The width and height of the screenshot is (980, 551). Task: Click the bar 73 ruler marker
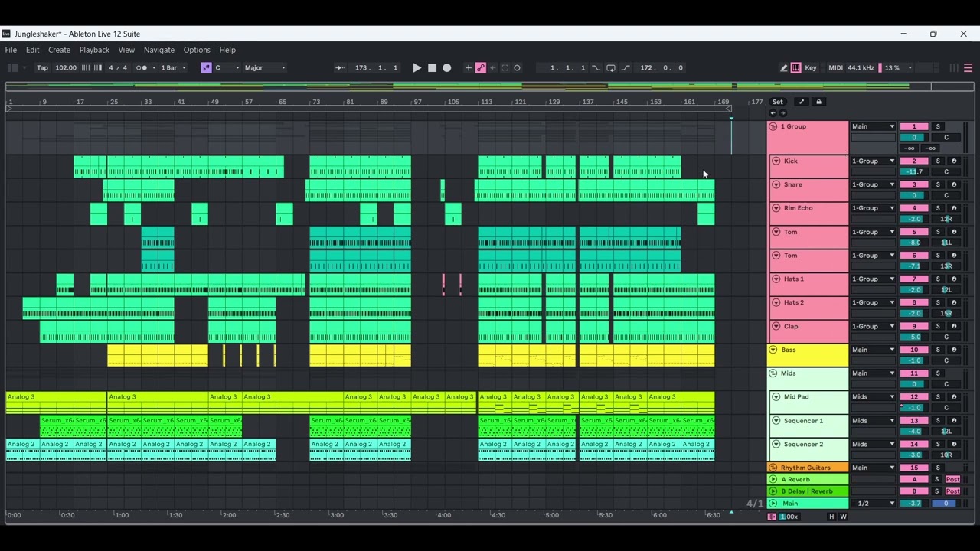[x=315, y=102]
